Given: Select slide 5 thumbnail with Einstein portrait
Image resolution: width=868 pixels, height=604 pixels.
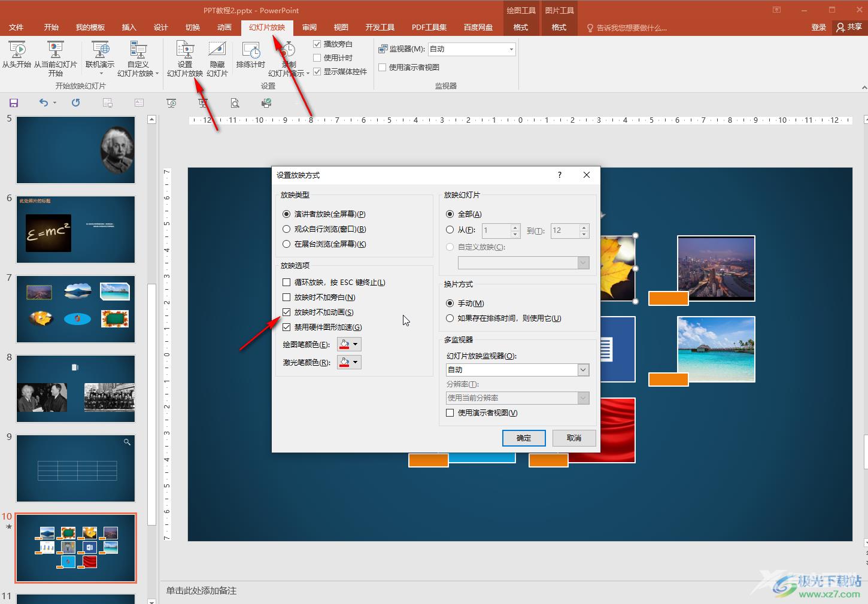Looking at the screenshot, I should 76,150.
